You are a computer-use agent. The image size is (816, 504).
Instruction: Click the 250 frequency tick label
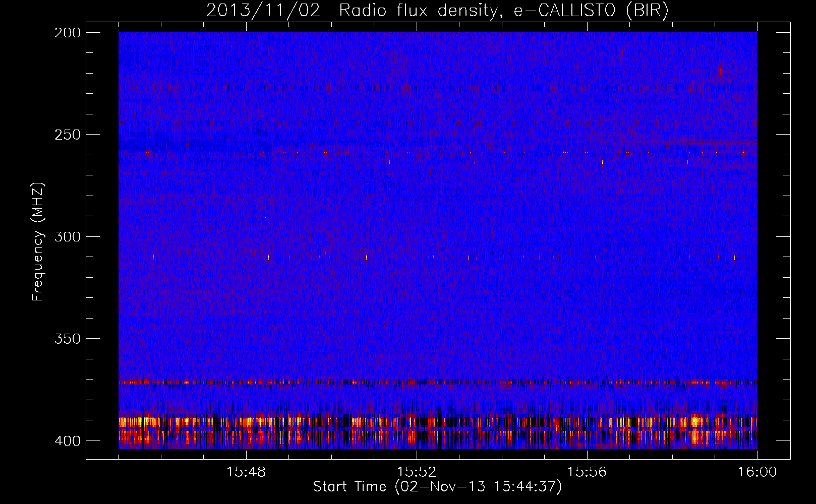tap(67, 135)
